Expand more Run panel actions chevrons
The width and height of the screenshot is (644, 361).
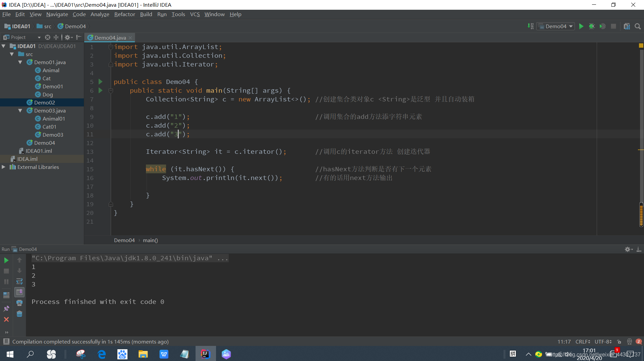tap(6, 332)
